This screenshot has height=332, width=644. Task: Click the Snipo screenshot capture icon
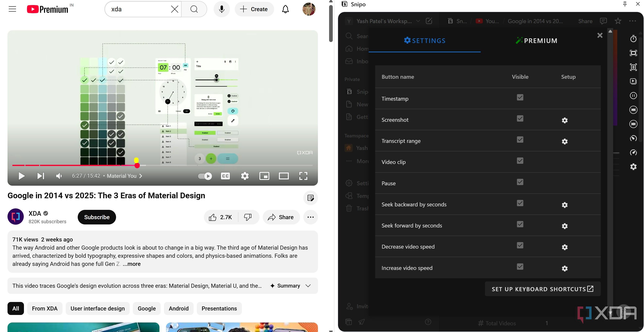coord(633,53)
